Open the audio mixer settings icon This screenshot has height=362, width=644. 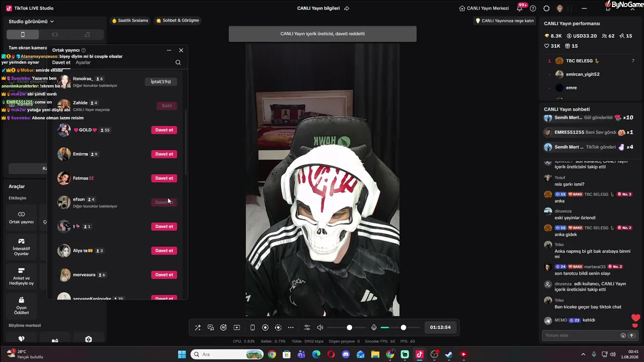coord(307,327)
